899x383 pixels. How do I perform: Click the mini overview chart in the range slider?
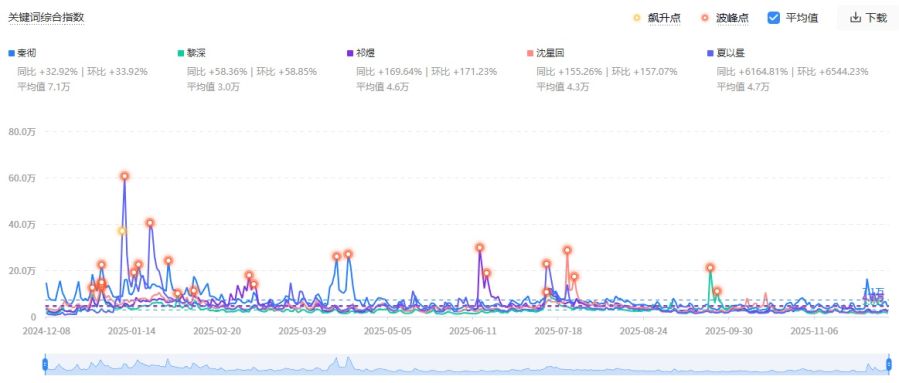coord(467,364)
